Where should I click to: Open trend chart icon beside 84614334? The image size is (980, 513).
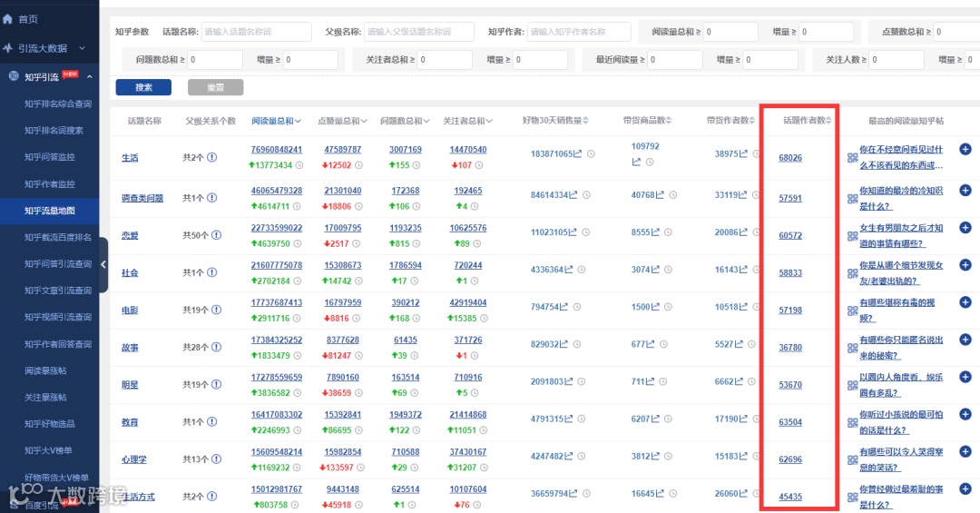[573, 194]
